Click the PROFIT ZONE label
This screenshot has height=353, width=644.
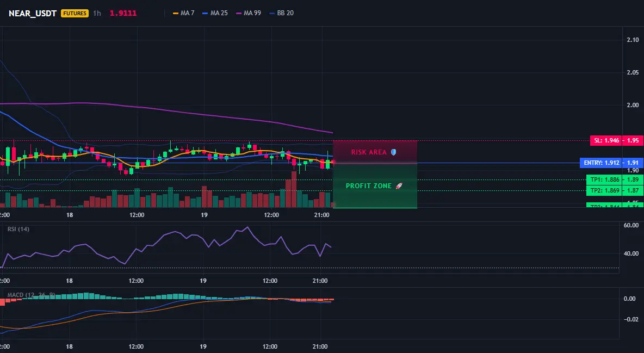(369, 185)
